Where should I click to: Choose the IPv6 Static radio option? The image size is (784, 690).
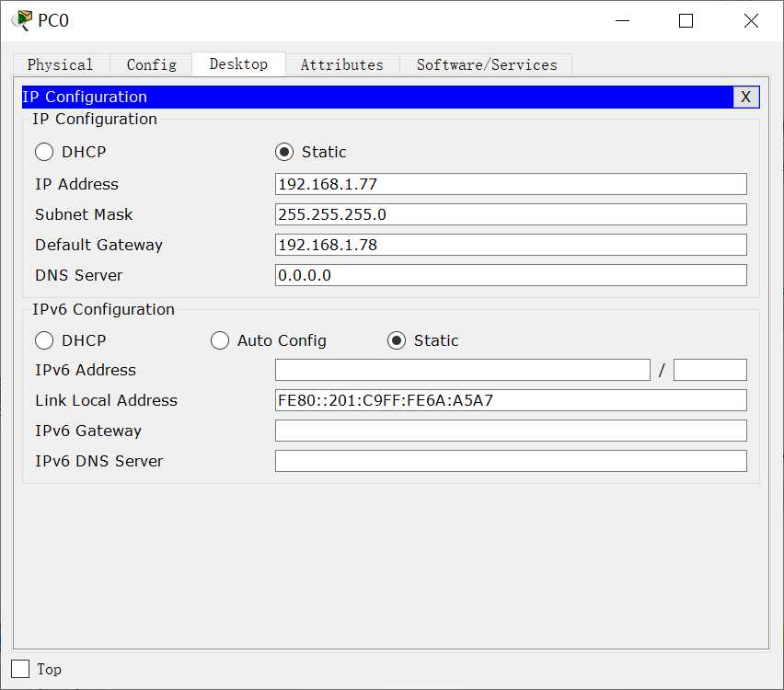pos(396,340)
